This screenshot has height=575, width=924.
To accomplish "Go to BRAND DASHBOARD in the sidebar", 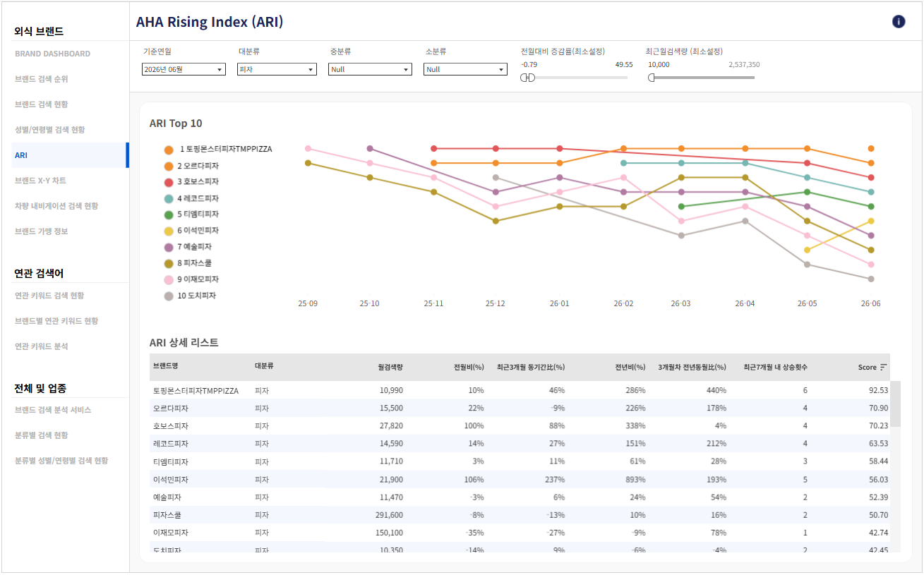I will (x=52, y=54).
